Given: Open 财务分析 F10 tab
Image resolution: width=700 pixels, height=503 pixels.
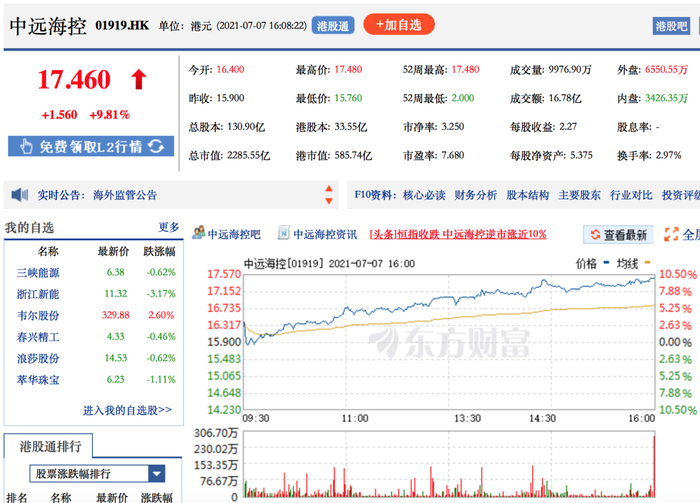Looking at the screenshot, I should [x=475, y=195].
